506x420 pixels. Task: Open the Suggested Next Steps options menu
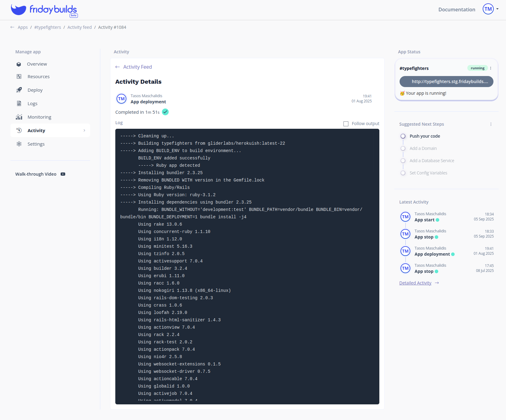491,124
